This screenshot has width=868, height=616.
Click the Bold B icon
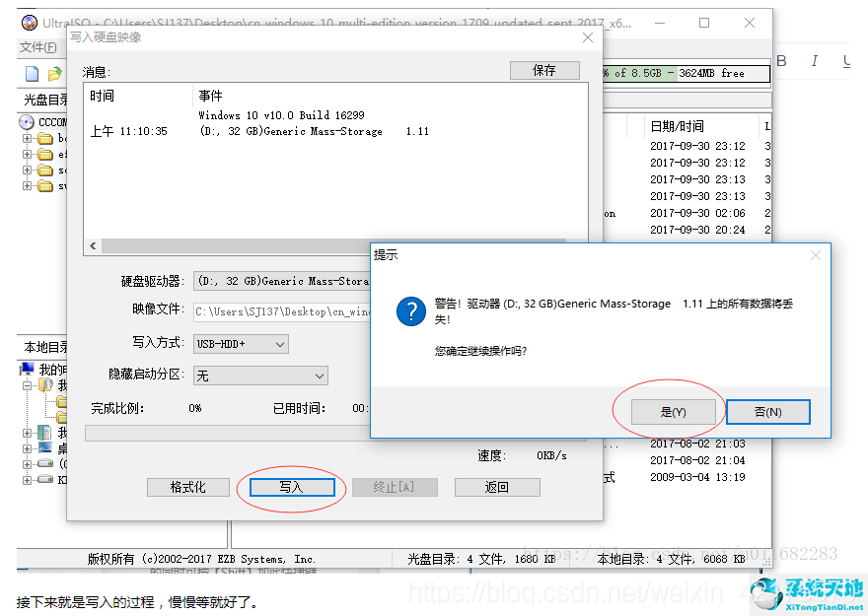coord(782,61)
